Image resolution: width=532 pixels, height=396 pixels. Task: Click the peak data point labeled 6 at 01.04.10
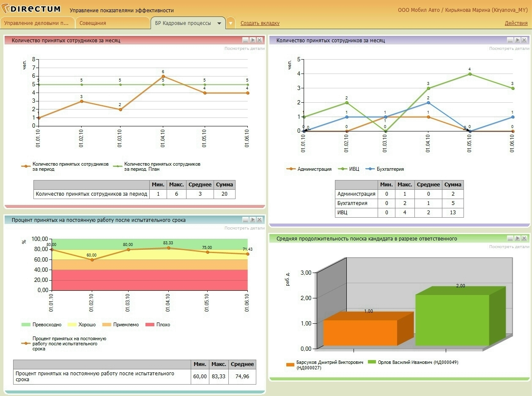click(163, 76)
